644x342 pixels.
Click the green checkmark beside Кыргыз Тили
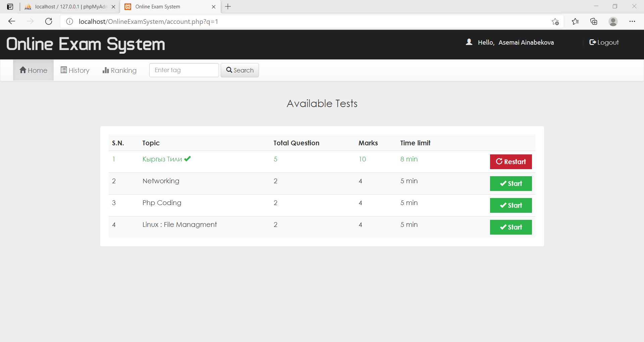tap(187, 159)
